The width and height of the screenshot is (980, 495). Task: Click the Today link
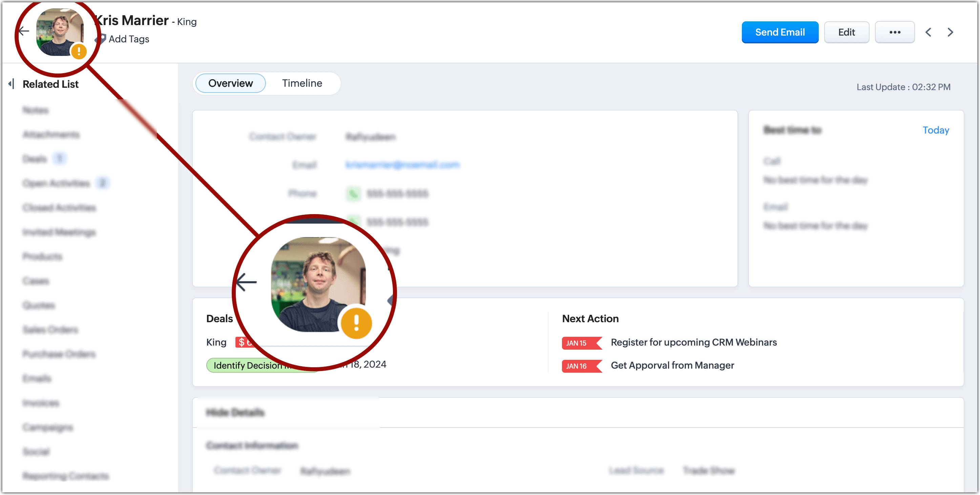click(x=936, y=130)
